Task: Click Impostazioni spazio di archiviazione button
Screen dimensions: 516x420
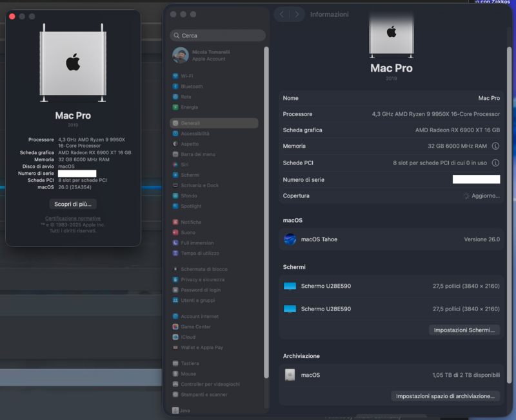Action: [x=445, y=395]
